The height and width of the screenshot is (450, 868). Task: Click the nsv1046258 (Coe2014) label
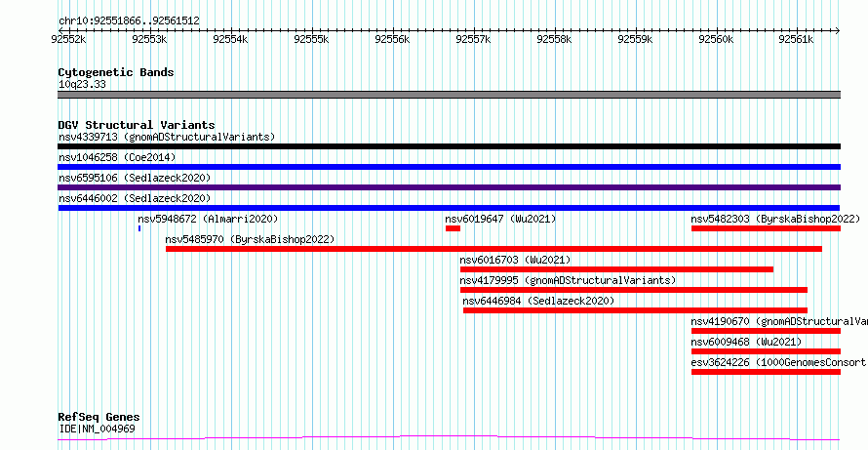(117, 157)
